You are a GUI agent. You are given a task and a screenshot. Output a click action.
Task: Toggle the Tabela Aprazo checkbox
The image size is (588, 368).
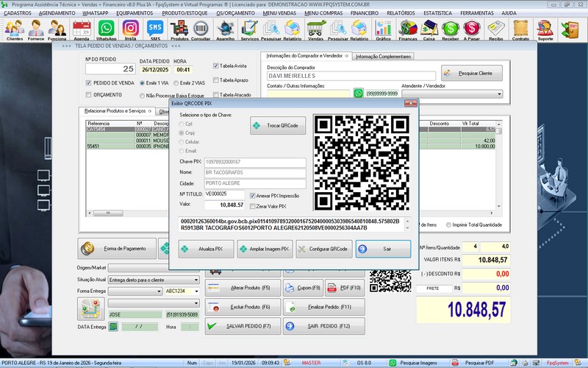tap(215, 80)
